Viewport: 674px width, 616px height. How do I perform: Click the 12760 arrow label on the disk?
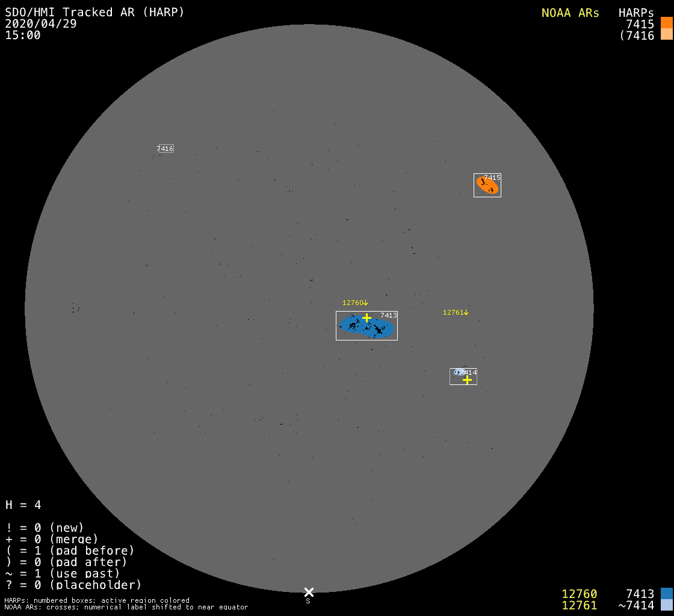pyautogui.click(x=355, y=303)
